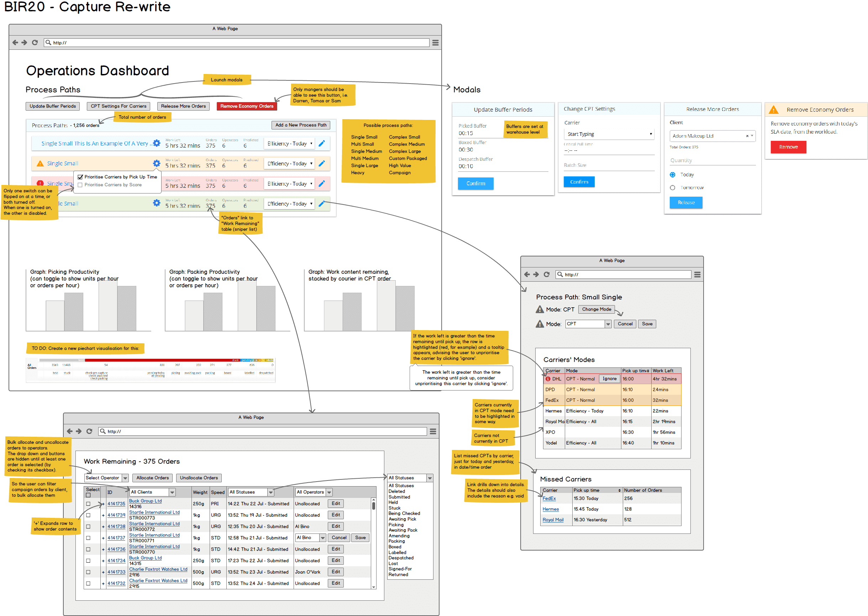This screenshot has height=616, width=868.
Task: Select Being Checked in status list
Action: click(404, 514)
